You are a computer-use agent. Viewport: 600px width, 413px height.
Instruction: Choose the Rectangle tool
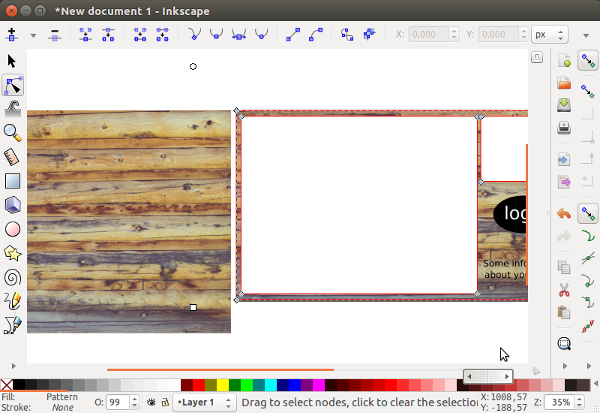click(x=13, y=181)
